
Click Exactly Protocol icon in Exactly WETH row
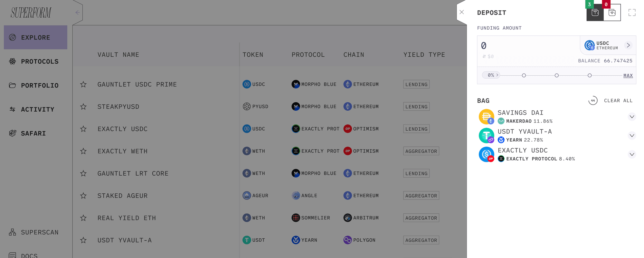tap(296, 151)
